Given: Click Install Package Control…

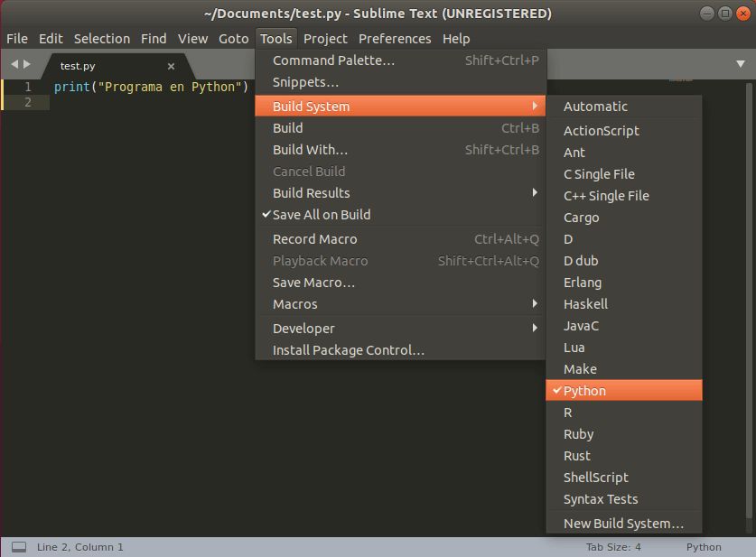Looking at the screenshot, I should pyautogui.click(x=401, y=349).
